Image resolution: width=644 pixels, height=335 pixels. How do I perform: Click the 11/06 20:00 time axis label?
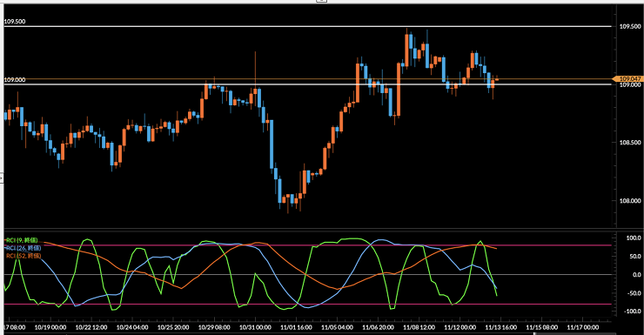click(x=378, y=327)
